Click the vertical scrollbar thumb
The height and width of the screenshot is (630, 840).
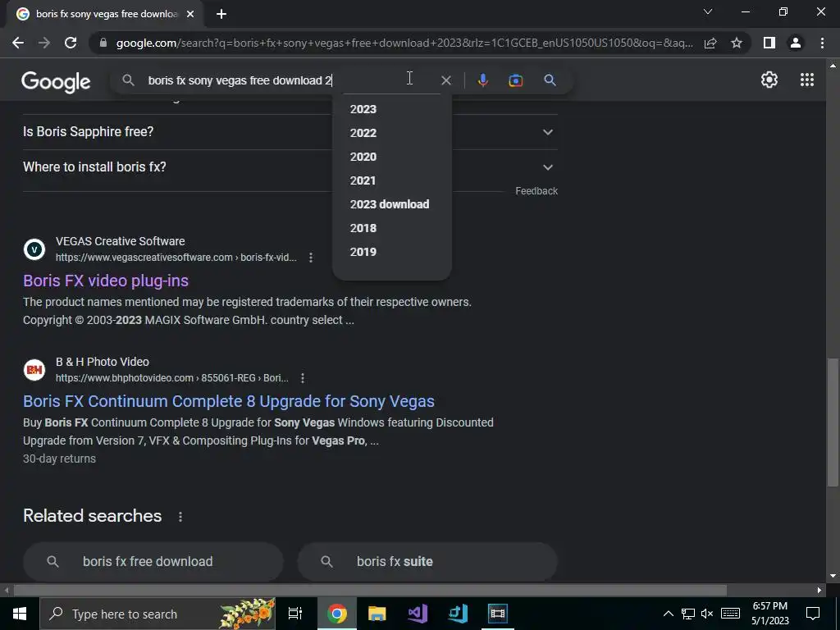[x=833, y=422]
